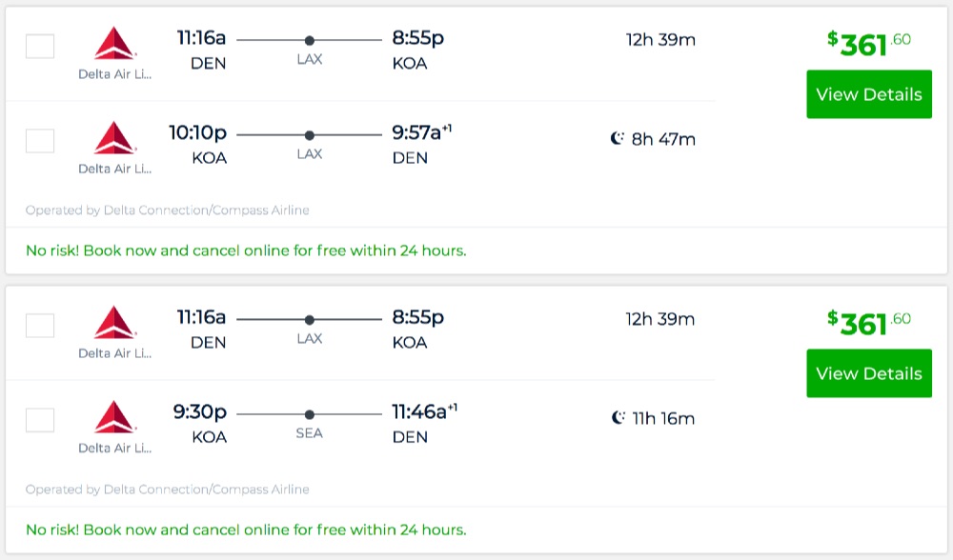953x560 pixels.
Task: Click the SEA layover stop dot
Action: pos(309,414)
